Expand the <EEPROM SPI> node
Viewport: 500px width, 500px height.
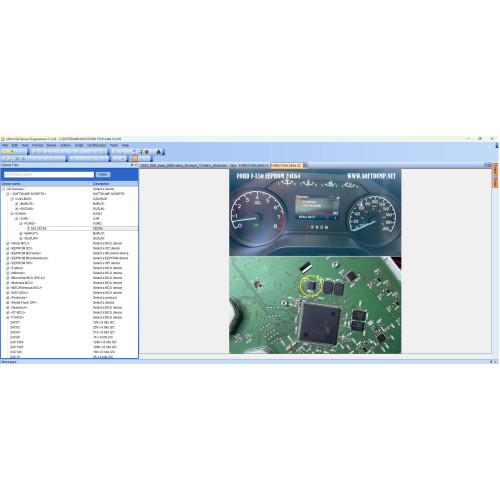tap(8, 263)
